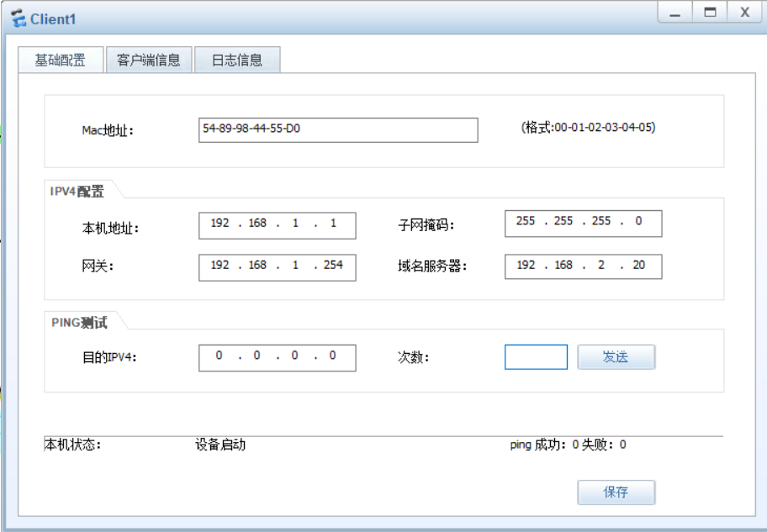Click the 子网掩码 label
Image resolution: width=767 pixels, height=532 pixels.
pyautogui.click(x=426, y=225)
